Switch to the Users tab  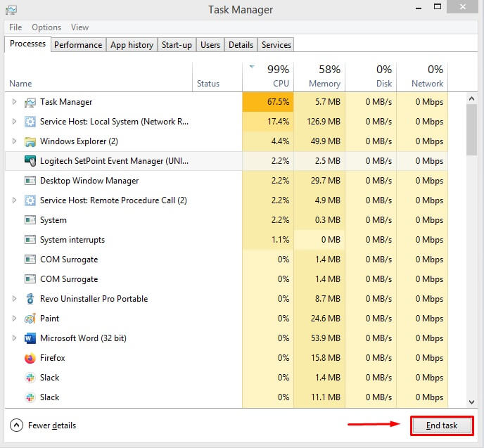point(210,45)
